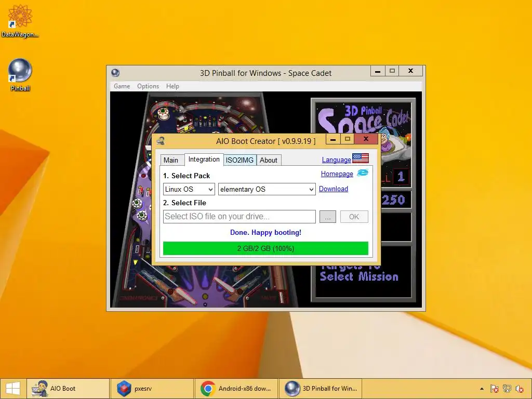This screenshot has width=532, height=399.
Task: Click the pinball score 250 display
Action: (394, 199)
